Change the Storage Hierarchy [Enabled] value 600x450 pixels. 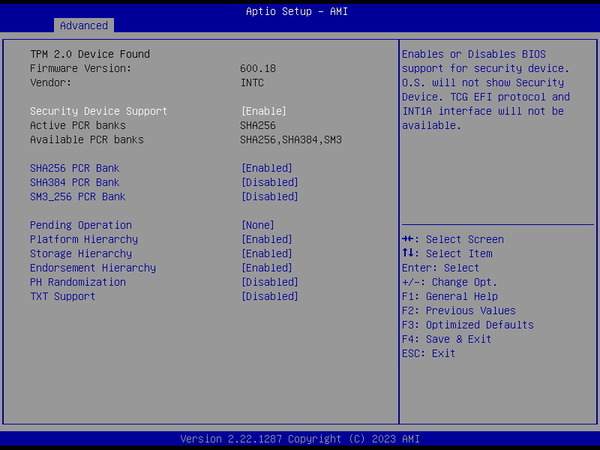pos(267,253)
